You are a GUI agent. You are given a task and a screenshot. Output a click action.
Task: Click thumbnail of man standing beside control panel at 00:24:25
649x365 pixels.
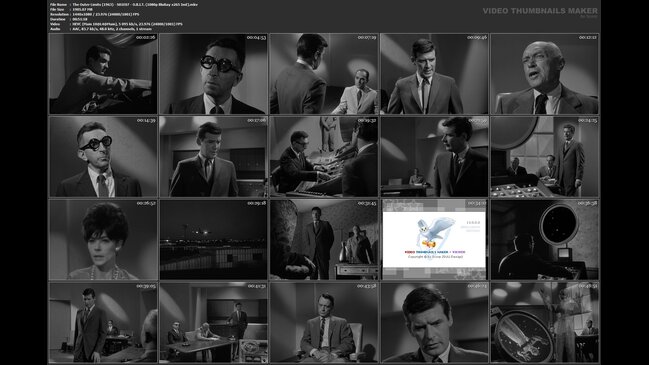coord(545,156)
